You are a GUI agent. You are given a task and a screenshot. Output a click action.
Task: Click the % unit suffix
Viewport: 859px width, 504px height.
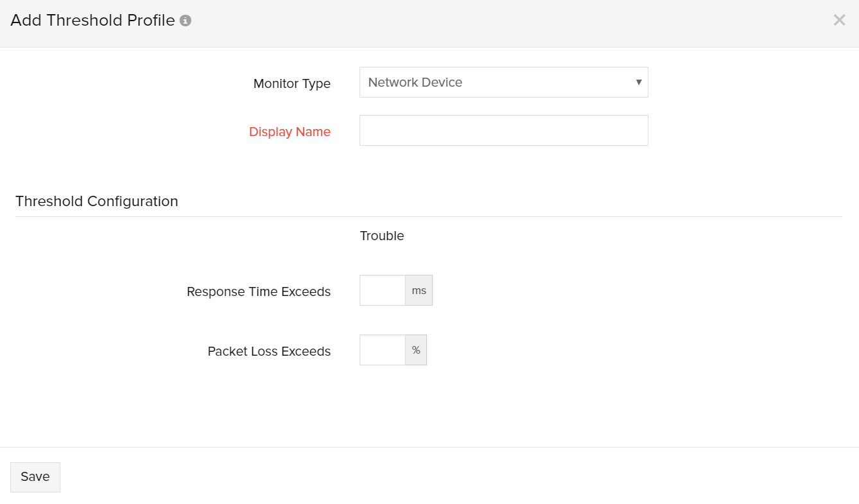click(416, 350)
